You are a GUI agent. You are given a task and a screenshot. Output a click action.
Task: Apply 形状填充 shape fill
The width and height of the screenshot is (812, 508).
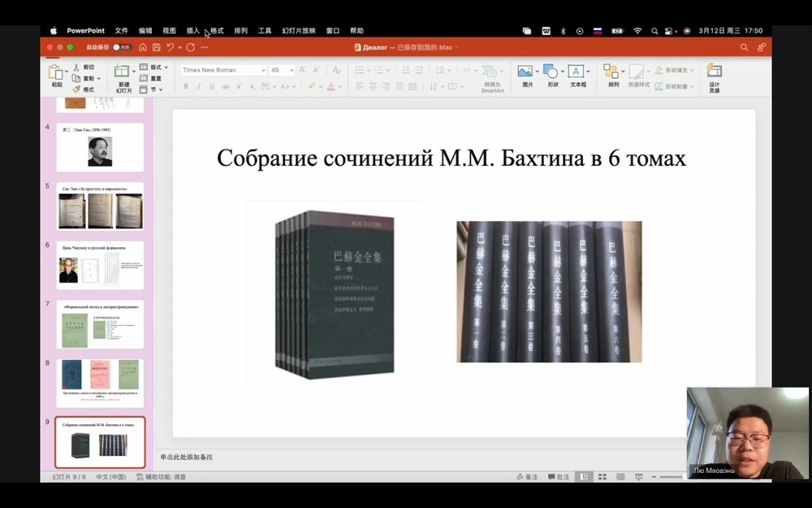[678, 70]
